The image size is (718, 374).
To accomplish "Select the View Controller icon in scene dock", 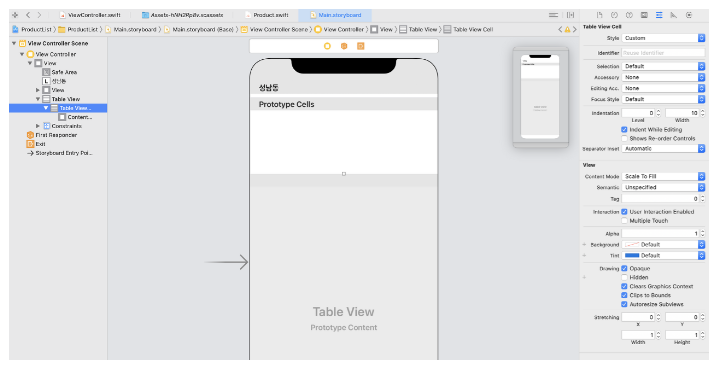I will pos(327,46).
